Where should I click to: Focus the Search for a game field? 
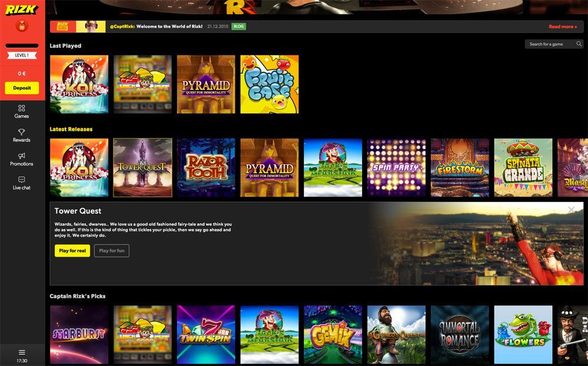pyautogui.click(x=554, y=44)
